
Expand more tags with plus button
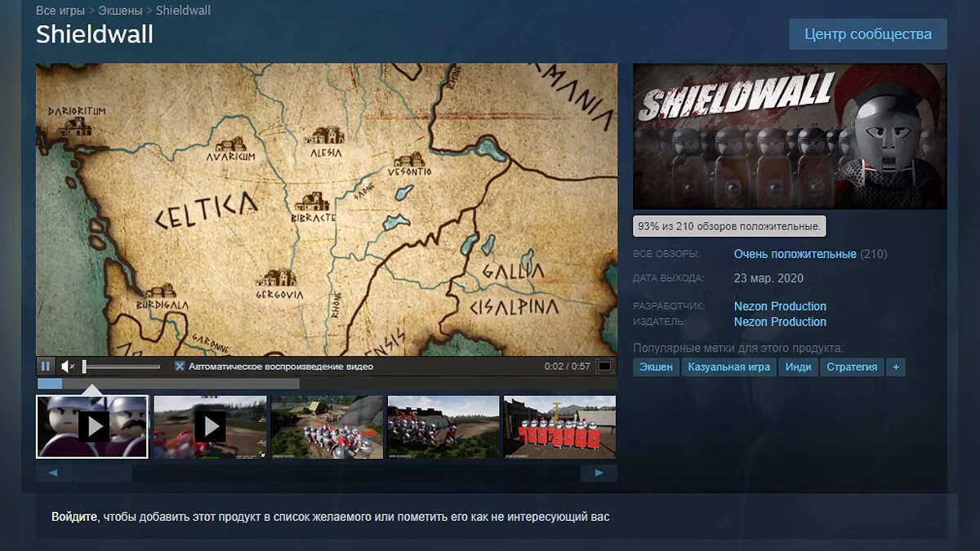pyautogui.click(x=896, y=367)
